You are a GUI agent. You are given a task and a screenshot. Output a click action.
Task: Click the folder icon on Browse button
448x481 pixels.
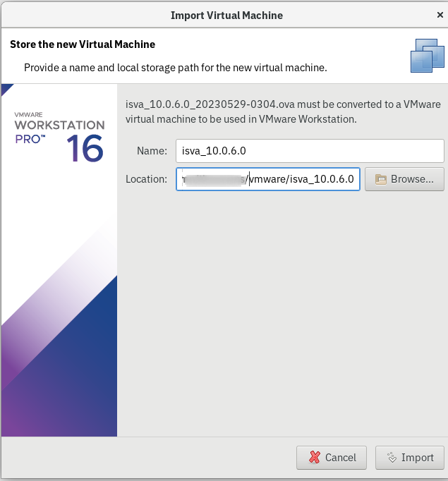(381, 179)
